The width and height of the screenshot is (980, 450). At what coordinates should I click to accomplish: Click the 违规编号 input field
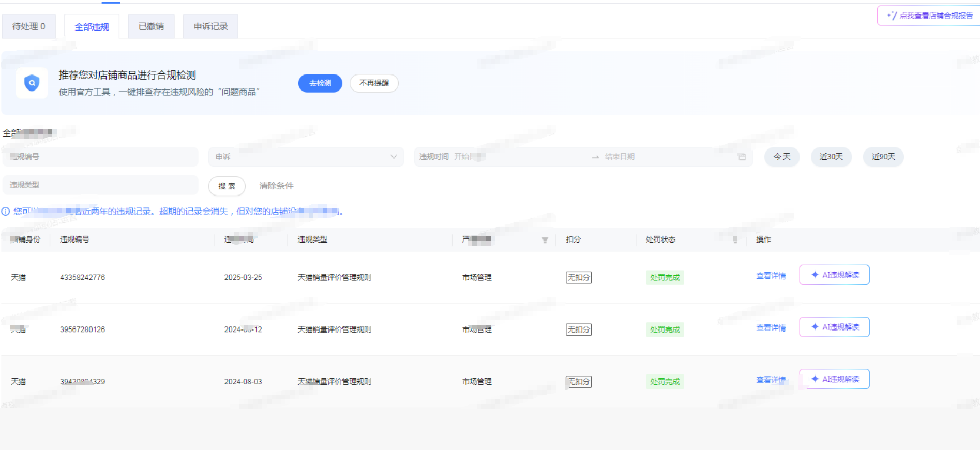[100, 157]
